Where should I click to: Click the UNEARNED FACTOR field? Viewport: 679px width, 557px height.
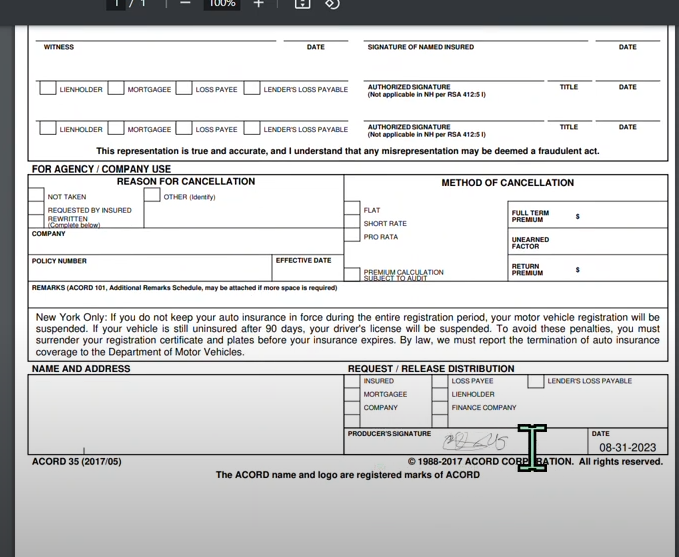click(x=588, y=242)
